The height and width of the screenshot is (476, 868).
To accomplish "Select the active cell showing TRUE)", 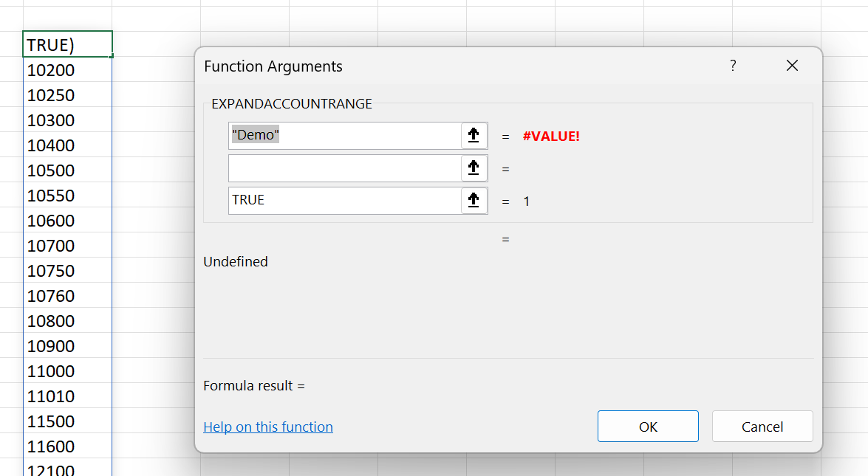I will click(x=67, y=44).
